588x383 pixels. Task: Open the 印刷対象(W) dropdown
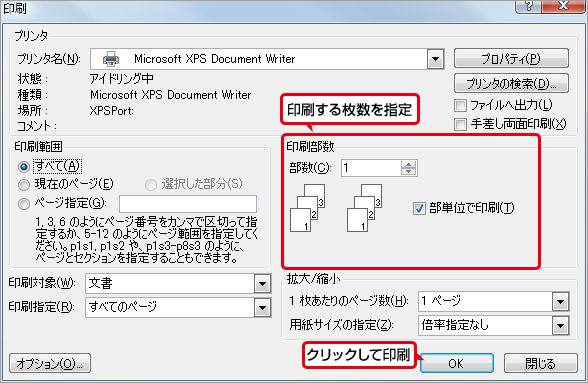[x=262, y=284]
